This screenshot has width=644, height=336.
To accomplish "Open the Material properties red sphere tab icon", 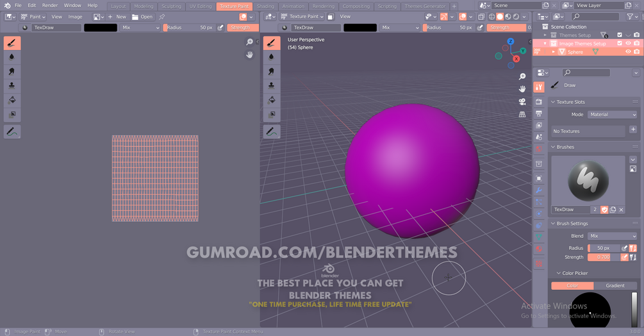I will coord(539,249).
